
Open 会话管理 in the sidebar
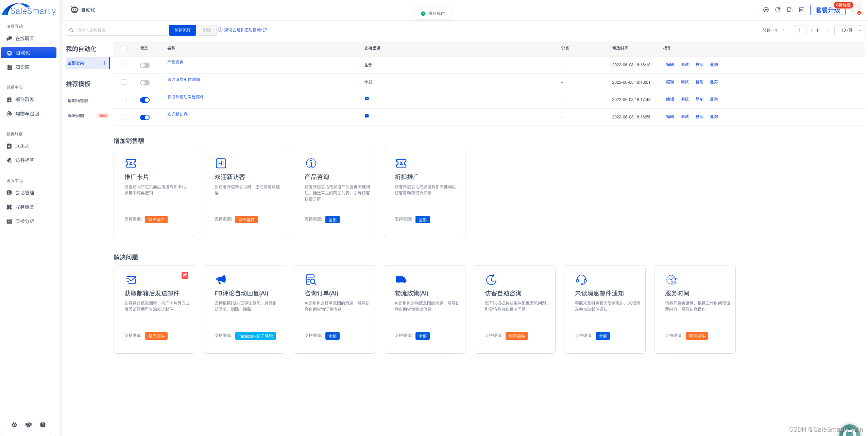(29, 193)
